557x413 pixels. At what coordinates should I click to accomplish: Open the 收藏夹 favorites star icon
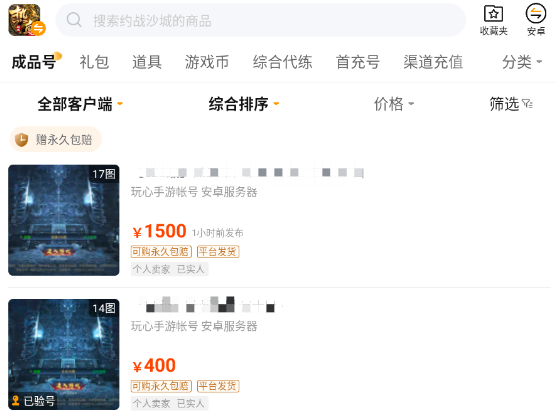coord(493,14)
